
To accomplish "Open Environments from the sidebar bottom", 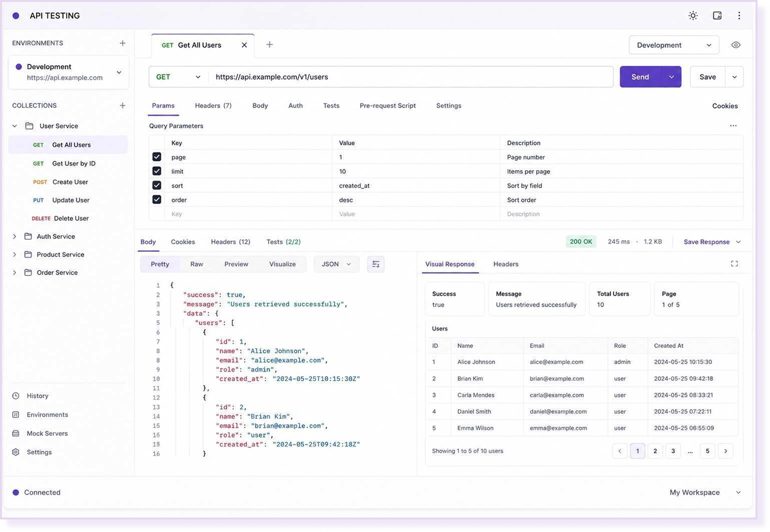I will tap(47, 415).
